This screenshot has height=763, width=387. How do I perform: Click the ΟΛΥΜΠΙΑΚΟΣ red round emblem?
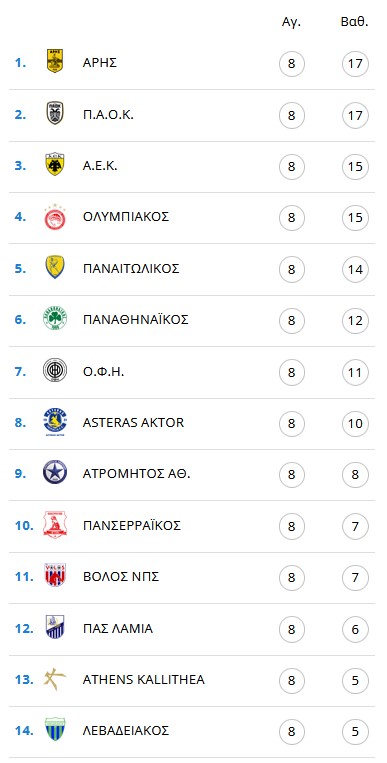pos(55,217)
